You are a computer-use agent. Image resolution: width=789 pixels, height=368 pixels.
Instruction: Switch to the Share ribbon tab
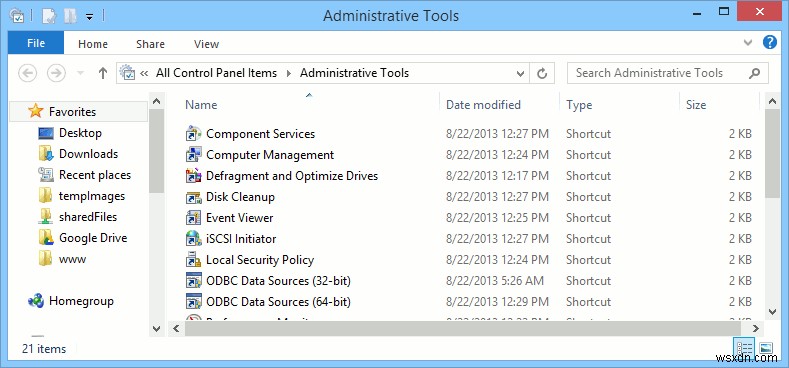[x=150, y=44]
